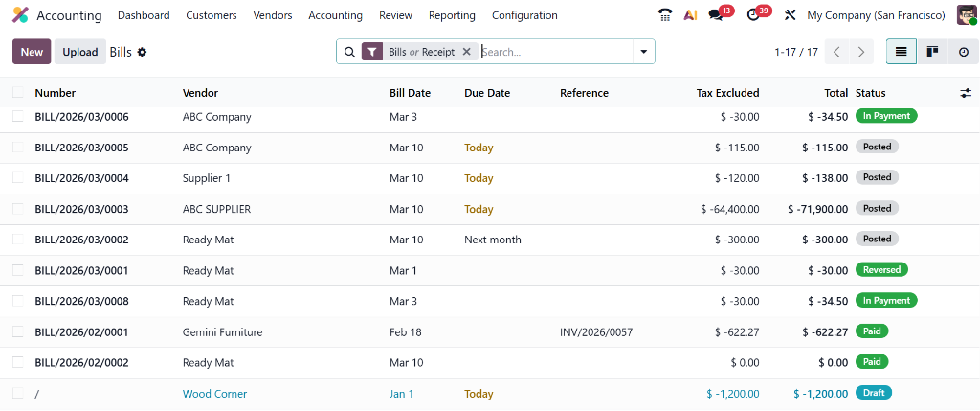The width and height of the screenshot is (980, 411).
Task: Switch to Activity view
Action: [x=963, y=52]
